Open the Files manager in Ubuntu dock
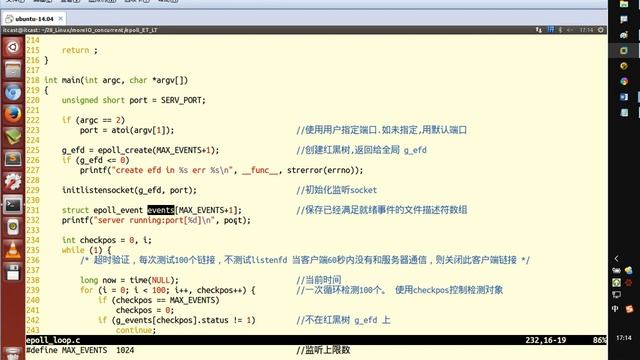The width and height of the screenshot is (640, 360). click(13, 70)
